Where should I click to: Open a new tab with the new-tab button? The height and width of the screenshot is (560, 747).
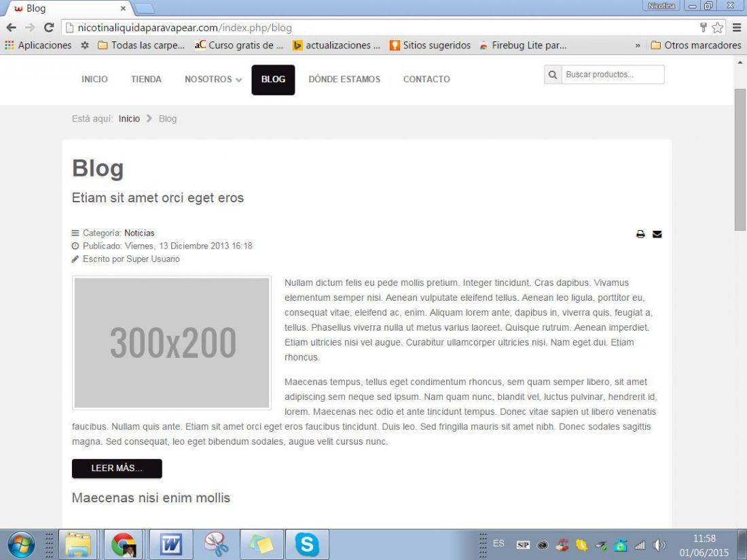click(145, 9)
